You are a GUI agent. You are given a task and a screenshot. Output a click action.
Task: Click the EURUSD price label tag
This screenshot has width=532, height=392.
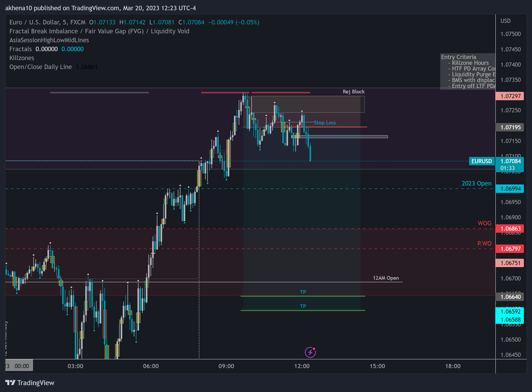coord(482,161)
